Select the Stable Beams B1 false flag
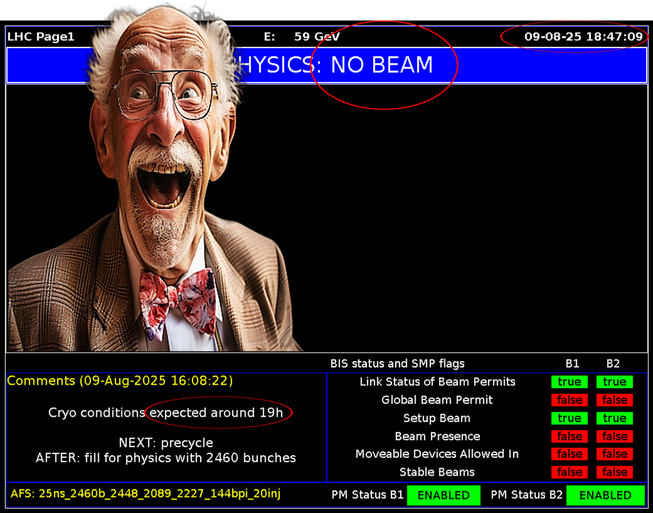 [570, 472]
